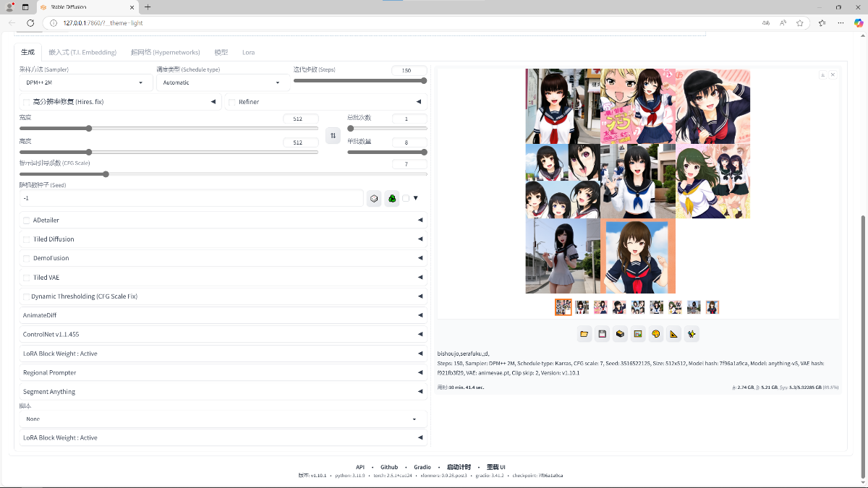Click the palette icon to send to inpaint
Image resolution: width=868 pixels, height=488 pixels.
pos(656,334)
